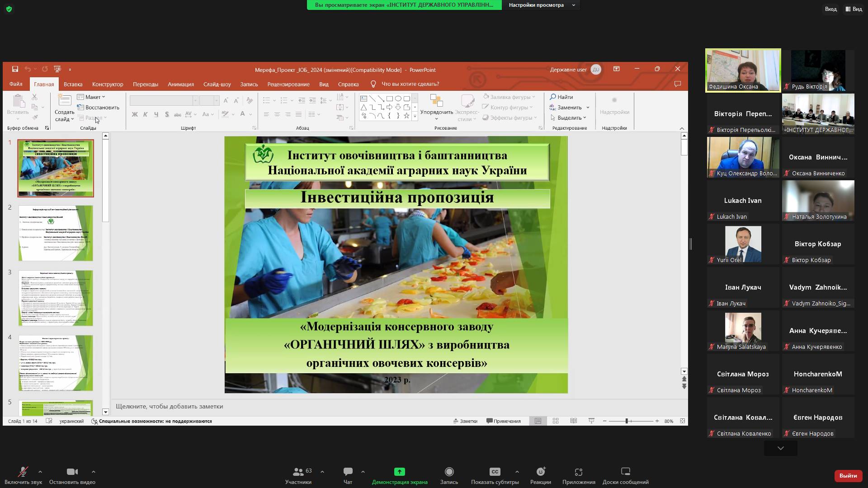Viewport: 868px width, 488px height.
Task: Show more participants via bottom chevron
Action: click(780, 448)
